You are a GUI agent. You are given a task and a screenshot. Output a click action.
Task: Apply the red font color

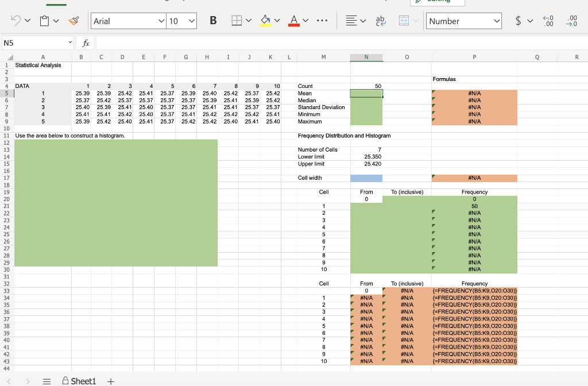(293, 21)
